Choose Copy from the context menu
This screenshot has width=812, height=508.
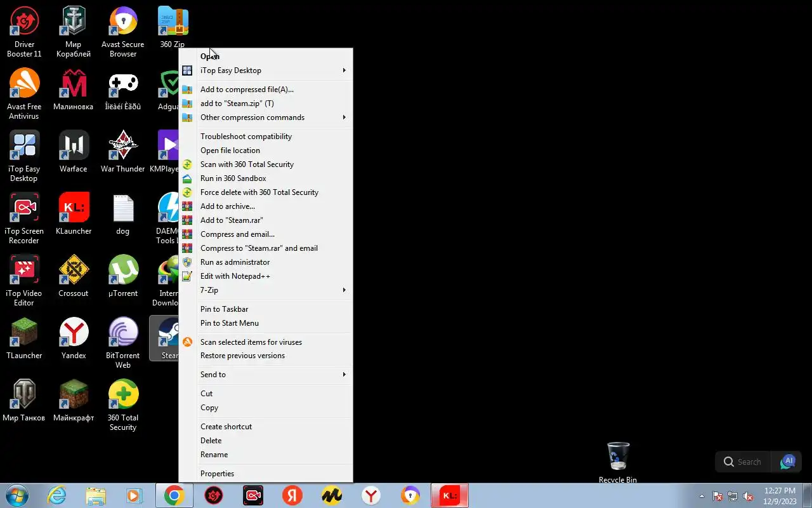pos(266,408)
